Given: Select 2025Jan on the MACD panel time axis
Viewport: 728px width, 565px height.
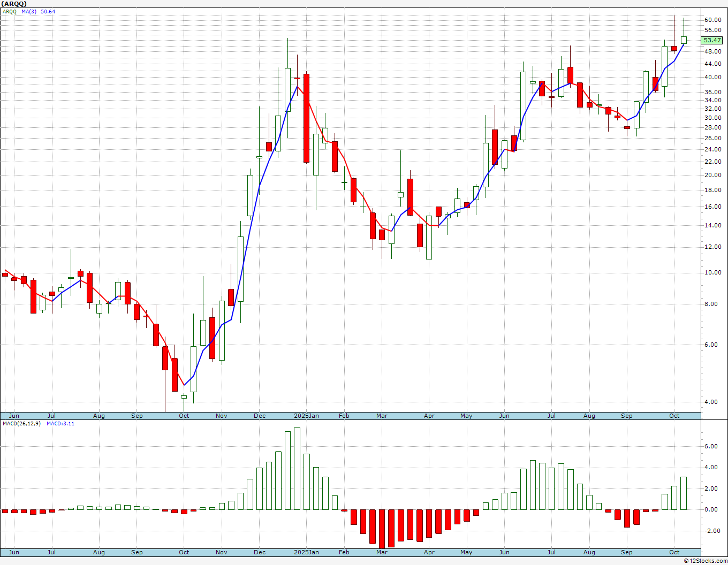Looking at the screenshot, I should pyautogui.click(x=307, y=552).
